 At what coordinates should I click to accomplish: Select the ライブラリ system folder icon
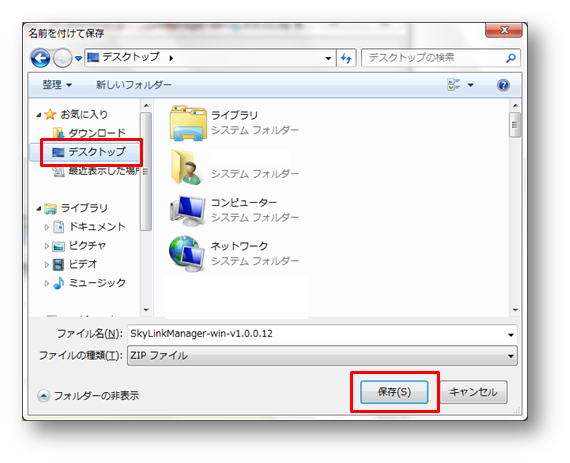point(188,123)
